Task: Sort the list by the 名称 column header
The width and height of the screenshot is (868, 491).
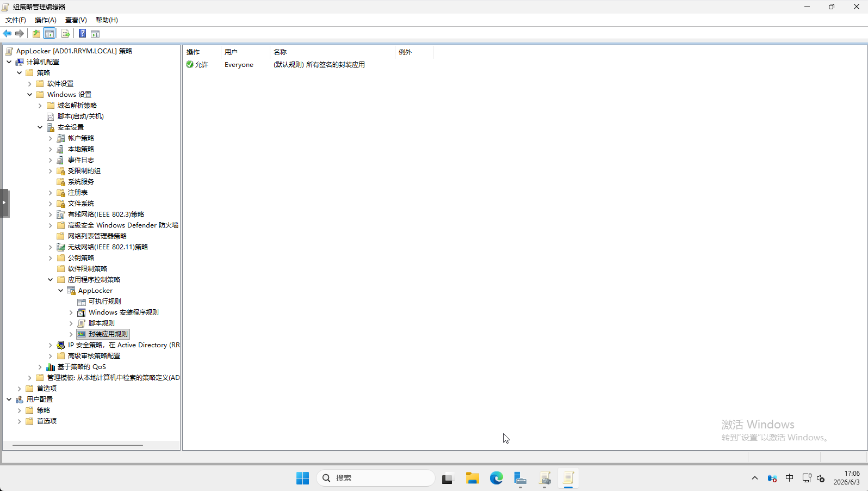Action: [x=332, y=52]
